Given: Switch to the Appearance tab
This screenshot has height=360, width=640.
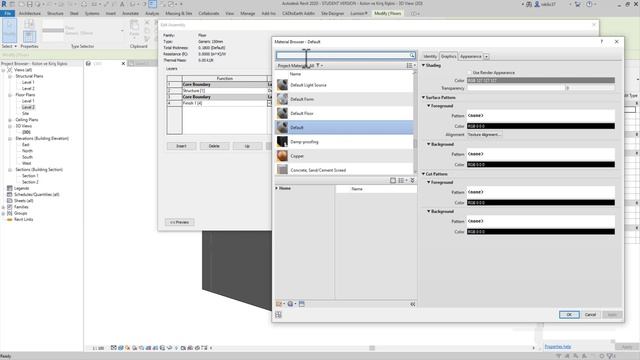Looking at the screenshot, I should pyautogui.click(x=471, y=56).
